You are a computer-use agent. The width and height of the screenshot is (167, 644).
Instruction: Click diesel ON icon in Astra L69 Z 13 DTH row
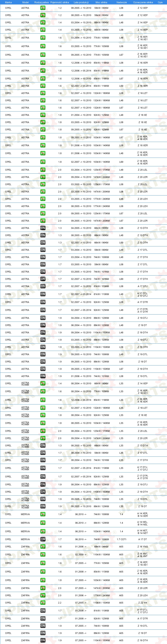pos(43,243)
